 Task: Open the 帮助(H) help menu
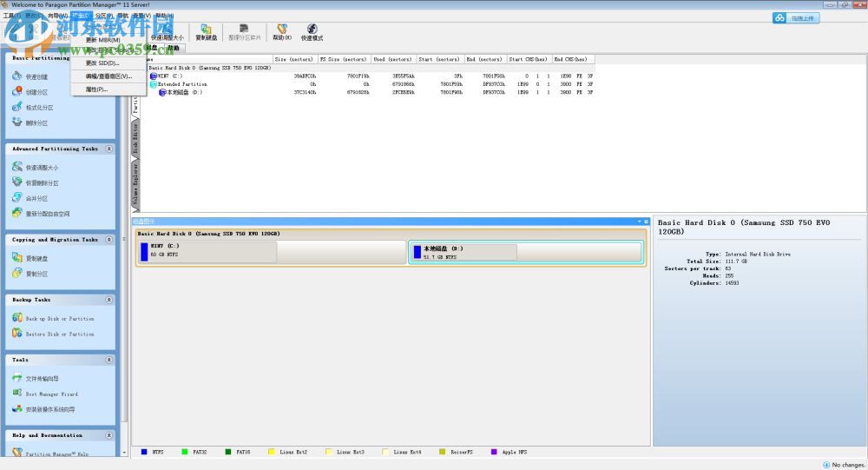coord(164,16)
